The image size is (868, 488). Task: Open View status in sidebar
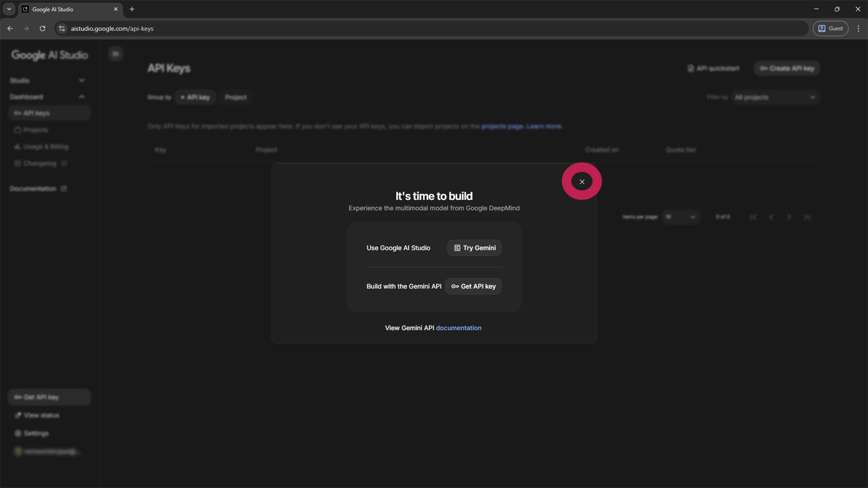click(49, 415)
